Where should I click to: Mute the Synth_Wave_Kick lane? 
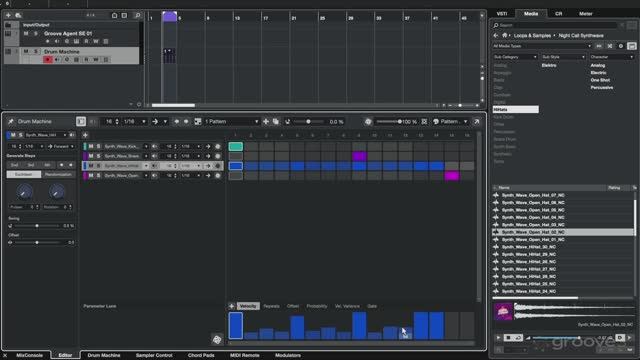(91, 146)
